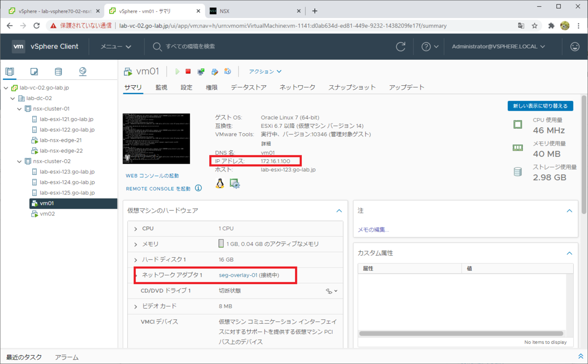Open the Networking inventory view
Image resolution: width=588 pixels, height=364 pixels.
(83, 72)
